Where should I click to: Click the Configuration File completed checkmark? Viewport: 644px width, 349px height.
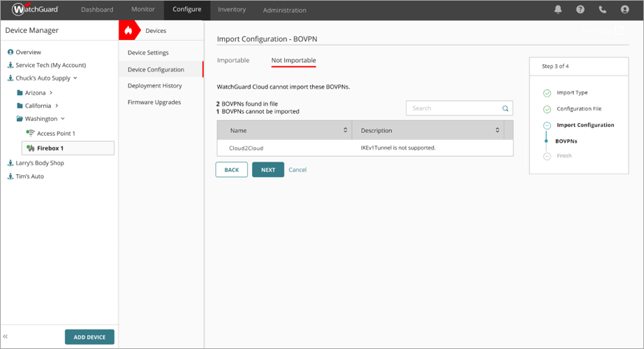[547, 109]
